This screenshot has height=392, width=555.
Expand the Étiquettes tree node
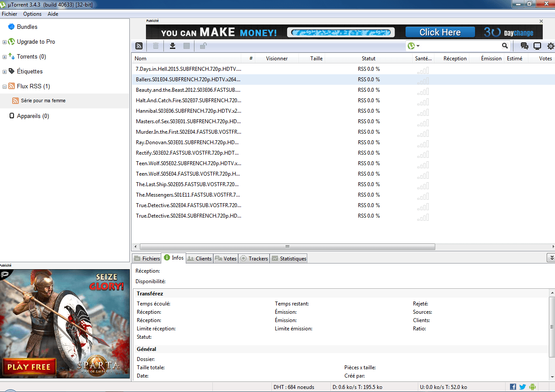pos(4,72)
